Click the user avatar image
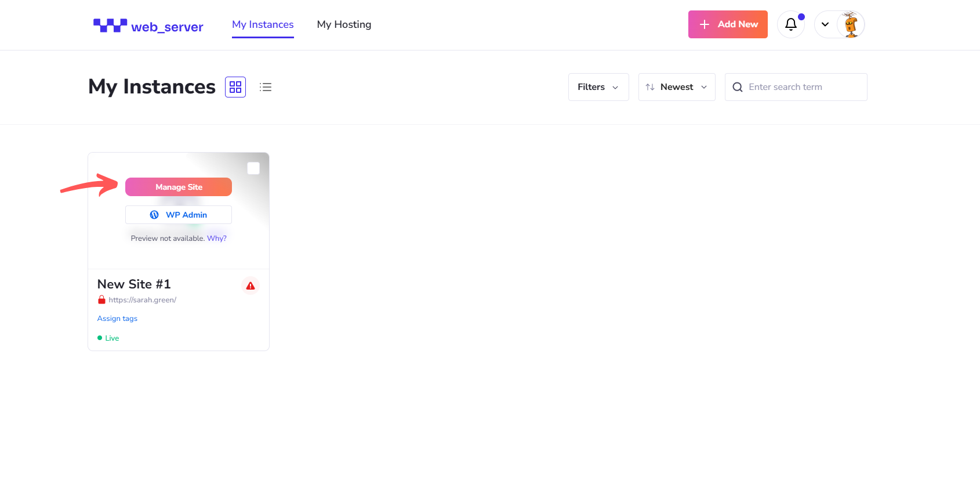980x502 pixels. click(x=851, y=24)
